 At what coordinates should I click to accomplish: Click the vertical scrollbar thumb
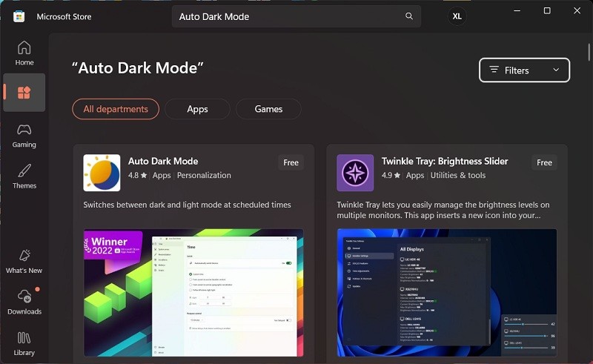point(589,52)
